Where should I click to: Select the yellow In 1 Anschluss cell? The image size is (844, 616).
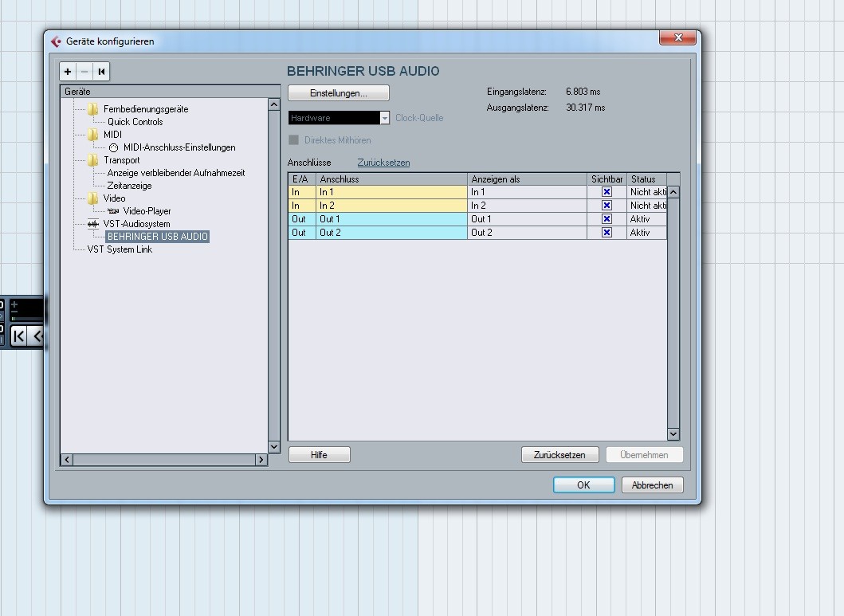point(391,192)
